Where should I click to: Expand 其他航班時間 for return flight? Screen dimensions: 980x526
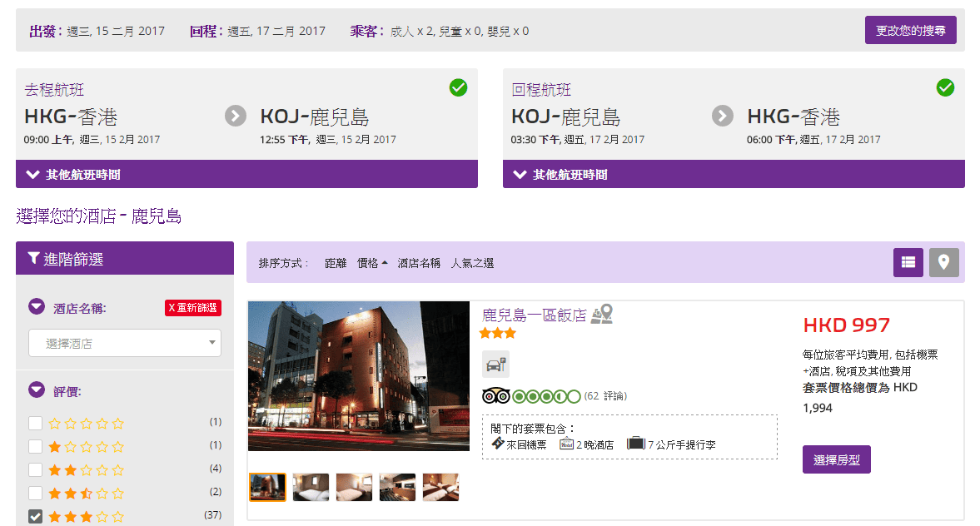pyautogui.click(x=734, y=175)
